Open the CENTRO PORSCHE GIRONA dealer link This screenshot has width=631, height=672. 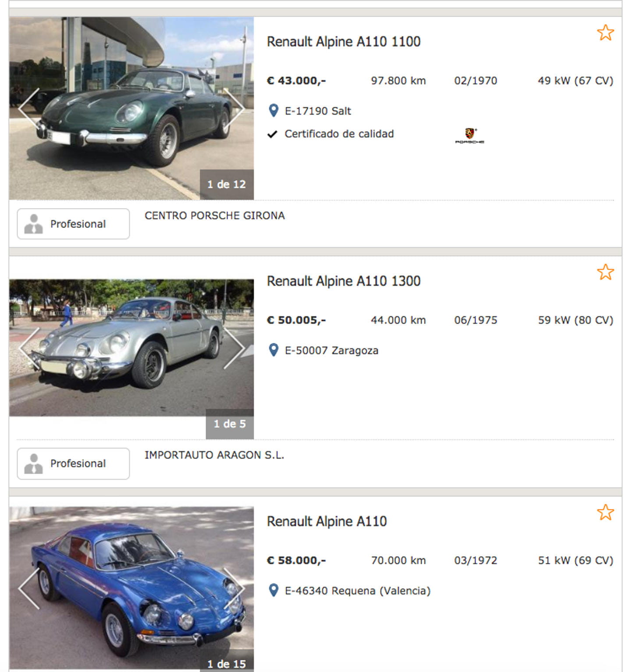pos(215,216)
